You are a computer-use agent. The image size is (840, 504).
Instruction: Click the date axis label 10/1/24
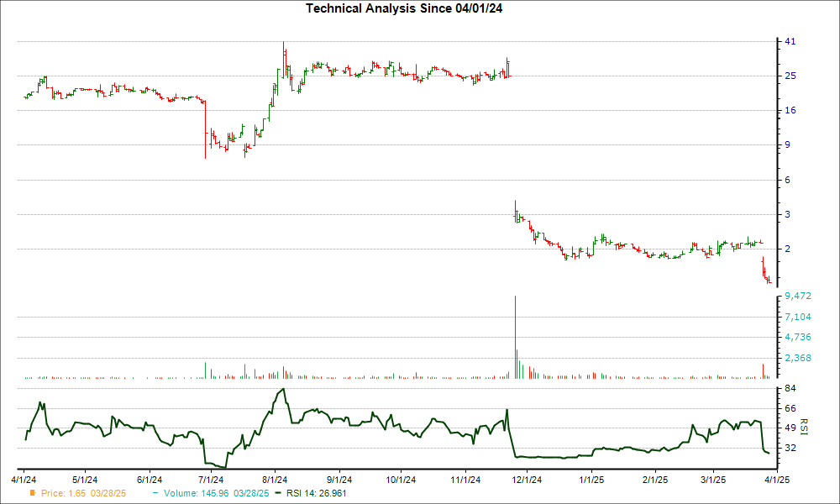(401, 480)
